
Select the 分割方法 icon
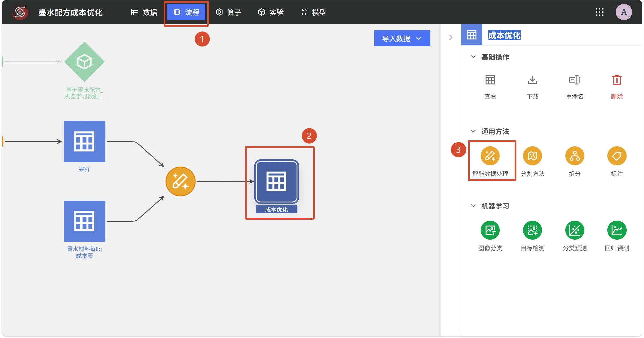[532, 156]
